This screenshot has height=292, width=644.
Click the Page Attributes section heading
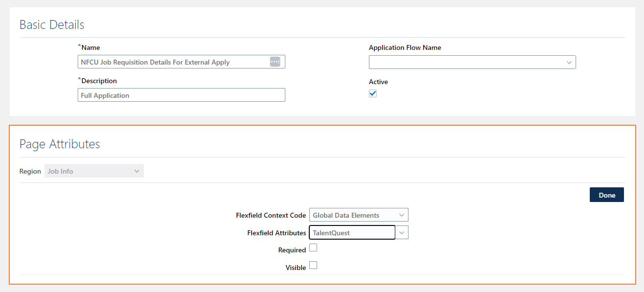tap(59, 144)
